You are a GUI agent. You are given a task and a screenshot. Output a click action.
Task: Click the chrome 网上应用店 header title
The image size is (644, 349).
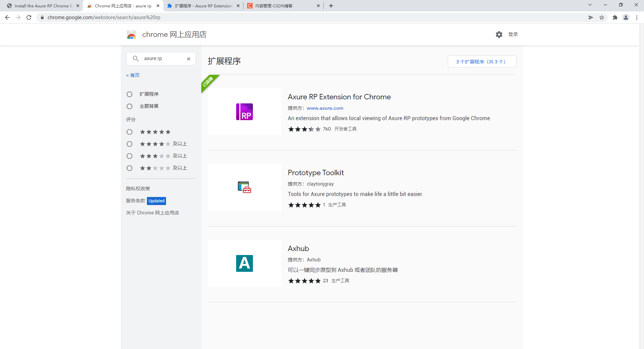tap(174, 35)
